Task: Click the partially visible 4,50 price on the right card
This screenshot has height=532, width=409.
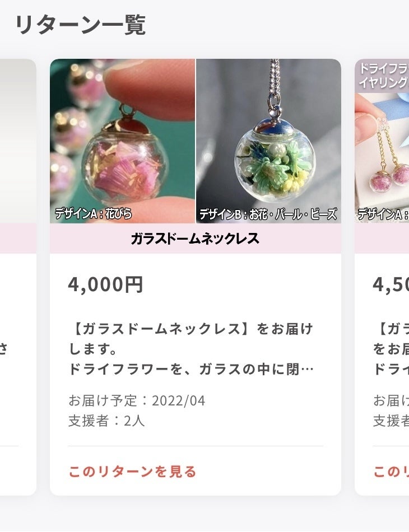Action: coord(391,284)
